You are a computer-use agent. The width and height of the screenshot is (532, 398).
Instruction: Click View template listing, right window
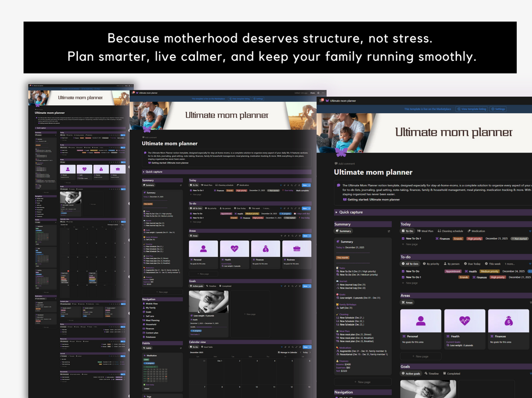click(x=471, y=109)
